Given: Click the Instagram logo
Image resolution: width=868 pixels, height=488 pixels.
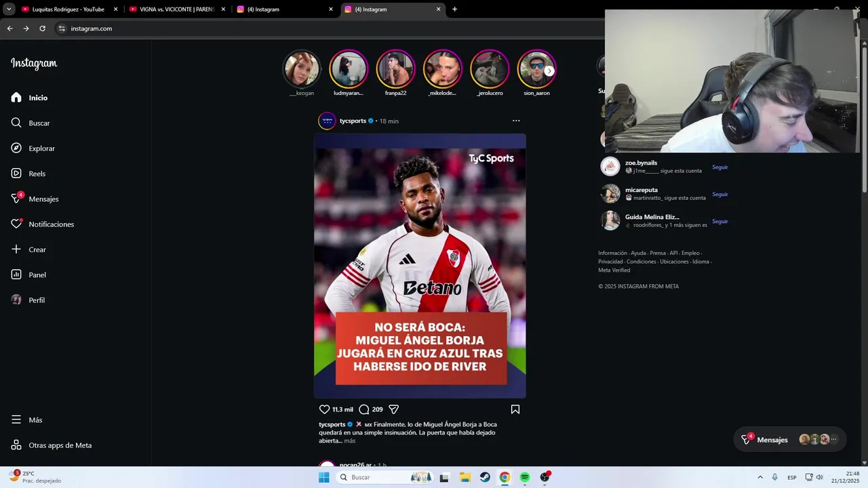Looking at the screenshot, I should [34, 64].
